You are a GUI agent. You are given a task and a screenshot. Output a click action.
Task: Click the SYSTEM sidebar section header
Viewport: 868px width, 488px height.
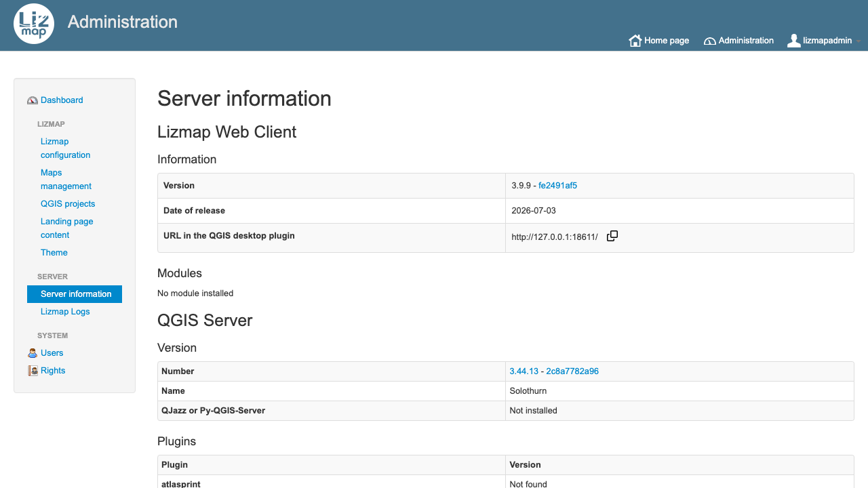[x=52, y=335]
